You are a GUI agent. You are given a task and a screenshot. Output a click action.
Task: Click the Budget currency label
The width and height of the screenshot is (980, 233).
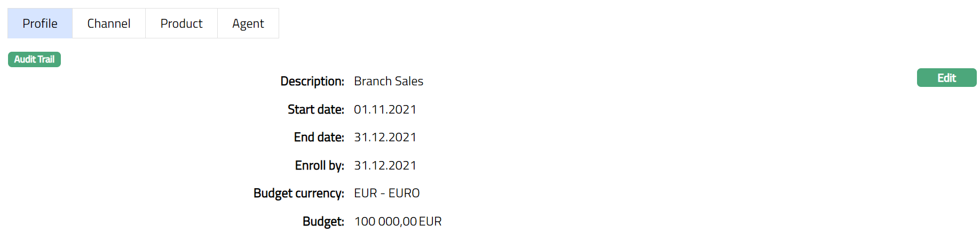point(299,193)
